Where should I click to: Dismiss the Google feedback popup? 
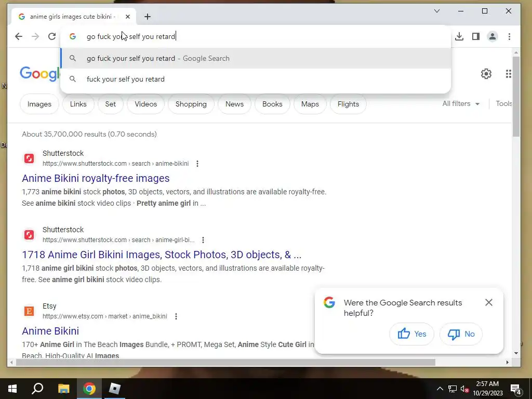(x=488, y=302)
